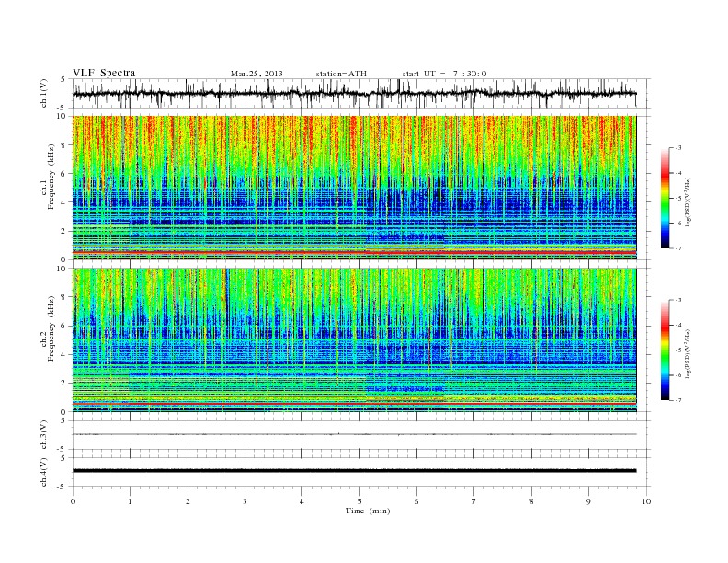The image size is (728, 563).
Task: Click the "8" kHz tick on ch.1 spectrogram
Action: tap(64, 145)
